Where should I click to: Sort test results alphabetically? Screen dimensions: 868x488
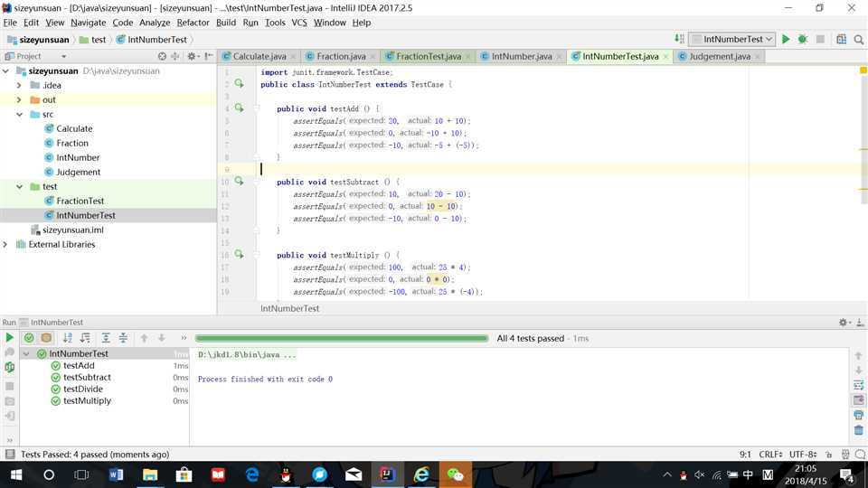(x=68, y=337)
